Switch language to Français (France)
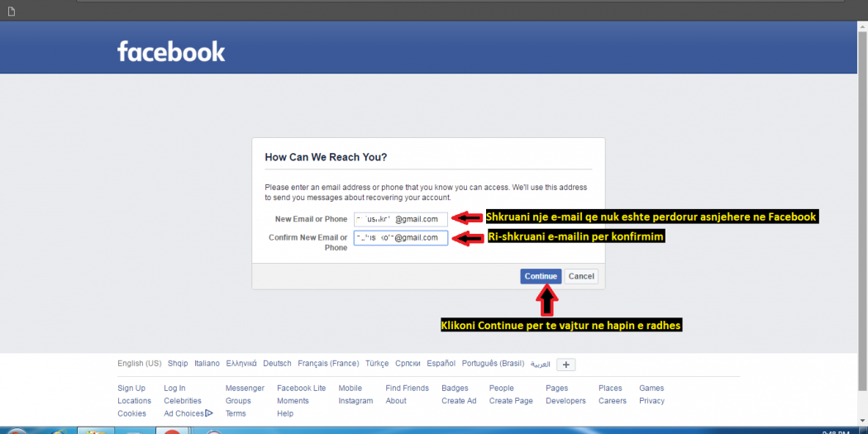868x434 pixels. [x=328, y=364]
